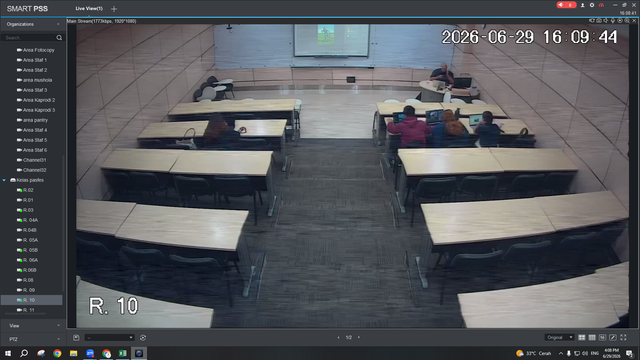Click the Search input field

[29, 38]
